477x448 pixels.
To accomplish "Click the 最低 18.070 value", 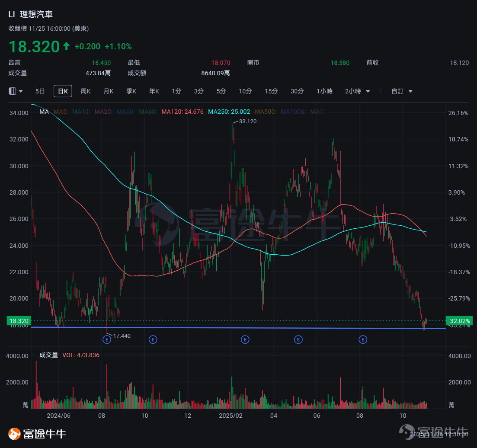I will point(221,63).
